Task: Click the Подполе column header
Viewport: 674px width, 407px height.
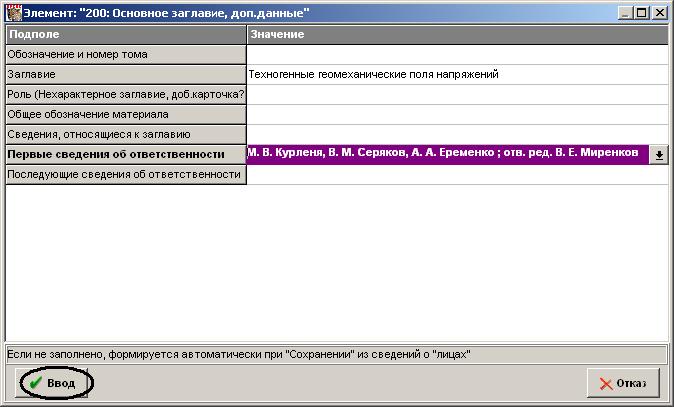Action: click(125, 34)
